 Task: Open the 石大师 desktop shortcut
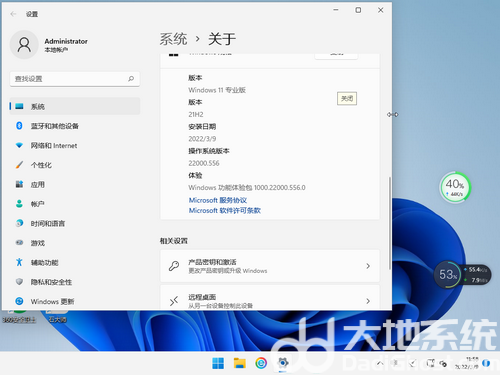click(x=57, y=316)
